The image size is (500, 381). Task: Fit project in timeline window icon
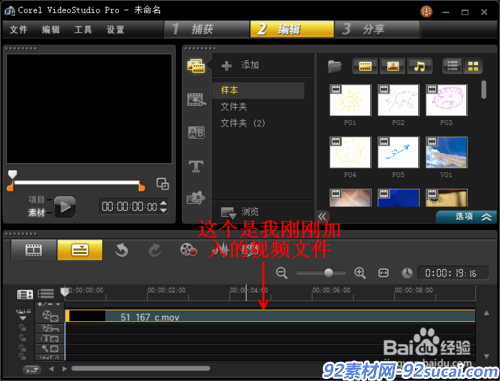[x=383, y=273]
